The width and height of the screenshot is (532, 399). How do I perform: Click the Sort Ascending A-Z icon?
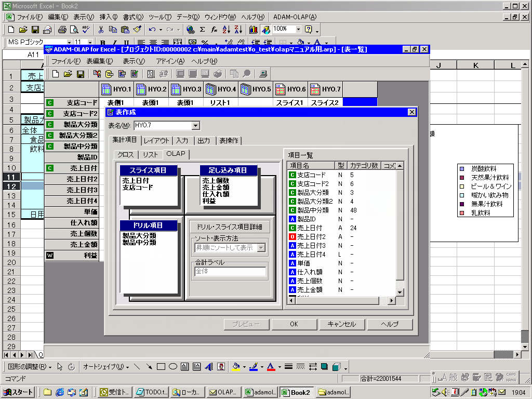tap(227, 30)
